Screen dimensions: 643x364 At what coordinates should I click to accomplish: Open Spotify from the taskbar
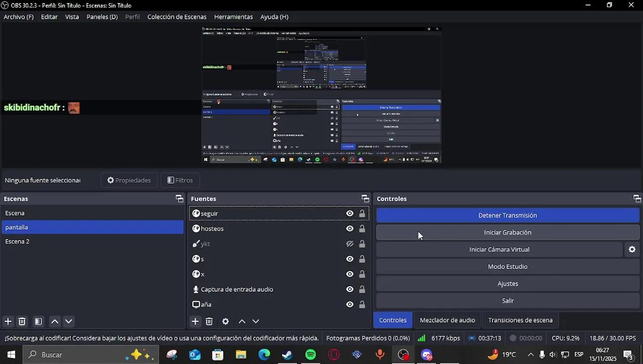tap(311, 355)
